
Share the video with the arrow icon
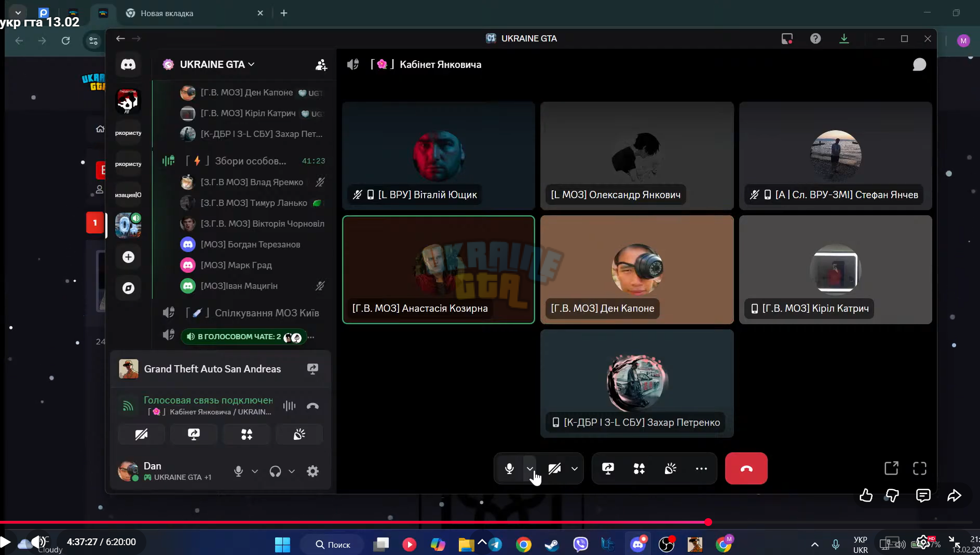pyautogui.click(x=954, y=495)
